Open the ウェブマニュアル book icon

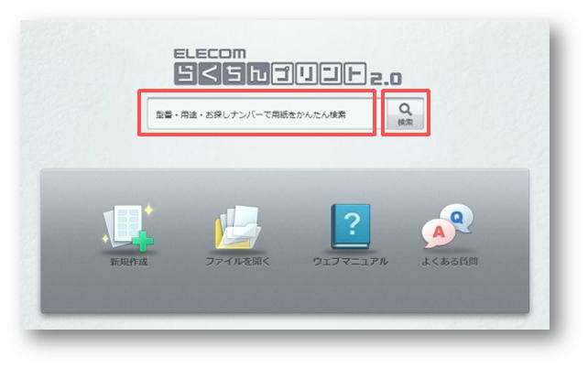point(351,226)
